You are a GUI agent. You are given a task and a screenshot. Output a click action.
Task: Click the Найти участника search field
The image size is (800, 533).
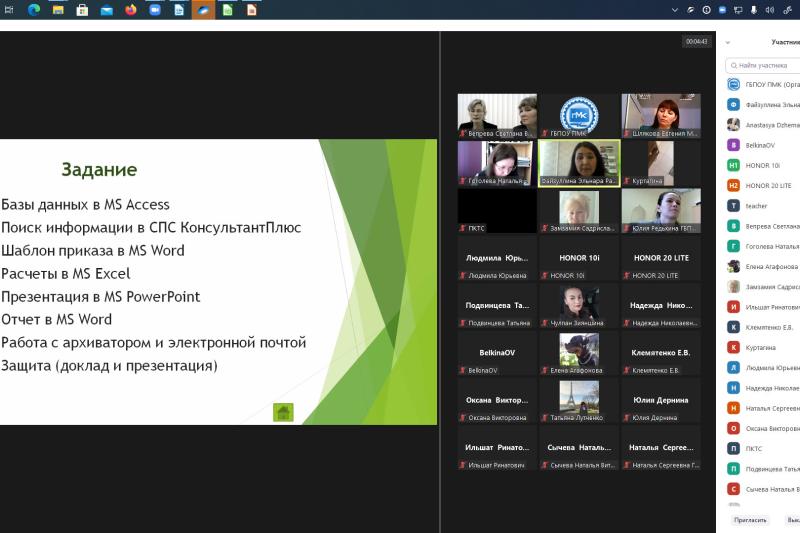pyautogui.click(x=763, y=65)
